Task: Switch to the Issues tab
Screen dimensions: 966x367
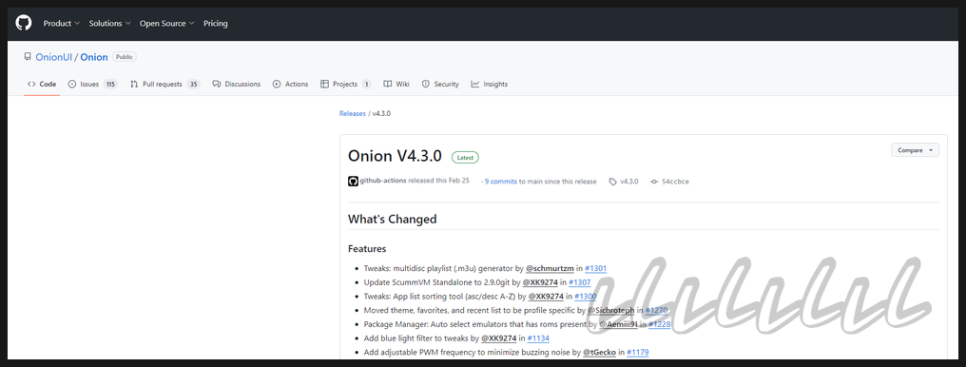Action: (x=92, y=84)
